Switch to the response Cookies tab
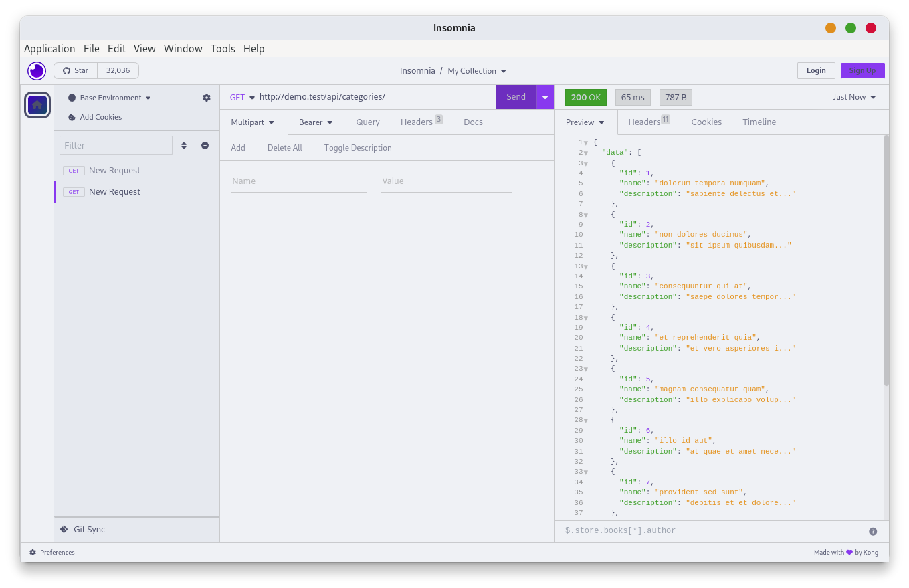This screenshot has height=588, width=909. point(706,122)
